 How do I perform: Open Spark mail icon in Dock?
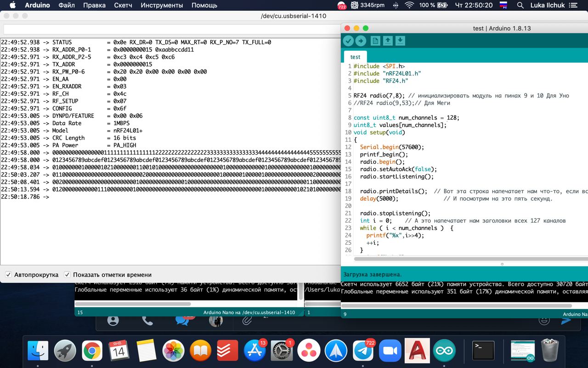point(336,351)
